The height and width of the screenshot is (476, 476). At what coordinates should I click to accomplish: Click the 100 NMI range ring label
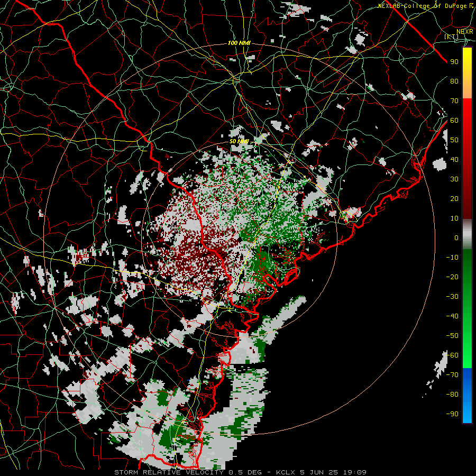(239, 43)
